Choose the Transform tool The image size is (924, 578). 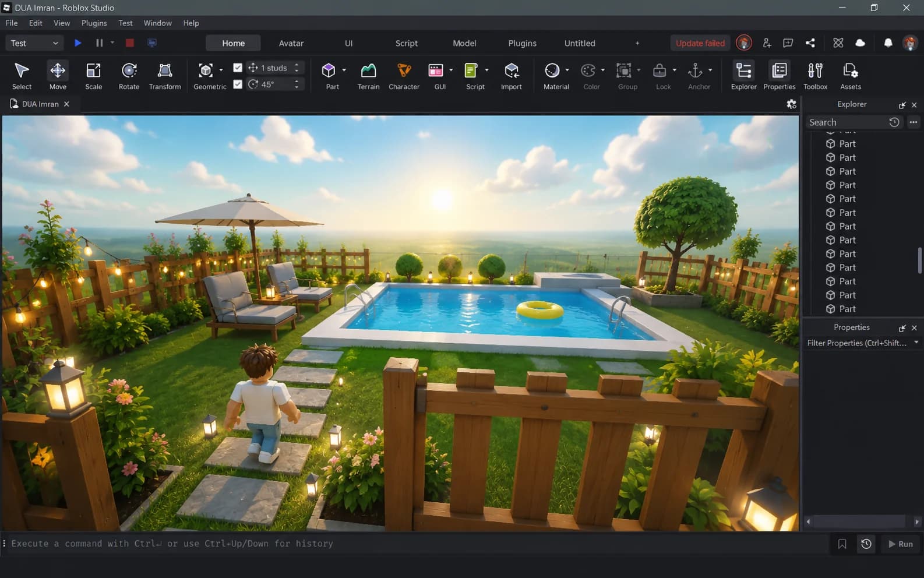click(165, 76)
